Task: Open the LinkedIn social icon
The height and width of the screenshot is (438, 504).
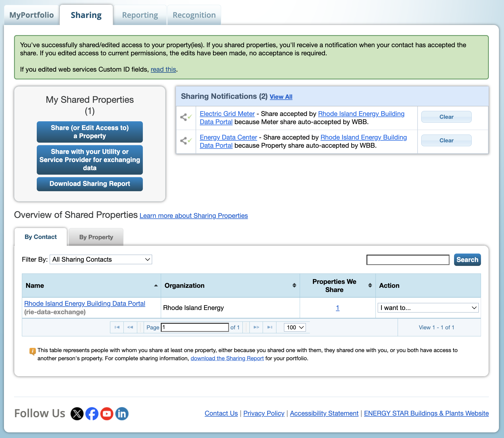Action: pos(122,414)
